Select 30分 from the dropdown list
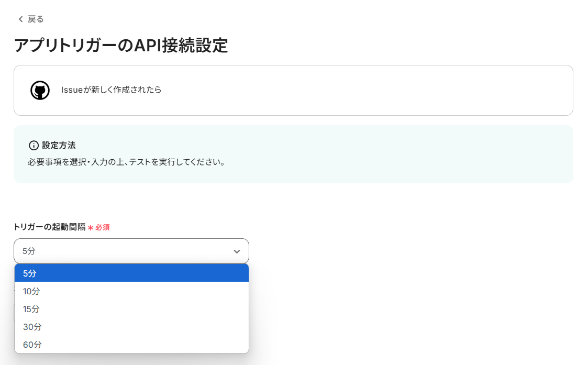The image size is (588, 365). 131,327
